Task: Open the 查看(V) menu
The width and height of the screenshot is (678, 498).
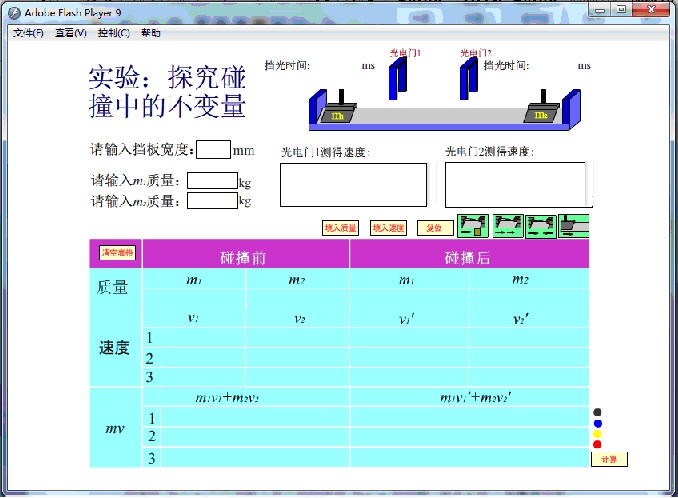Action: [70, 33]
